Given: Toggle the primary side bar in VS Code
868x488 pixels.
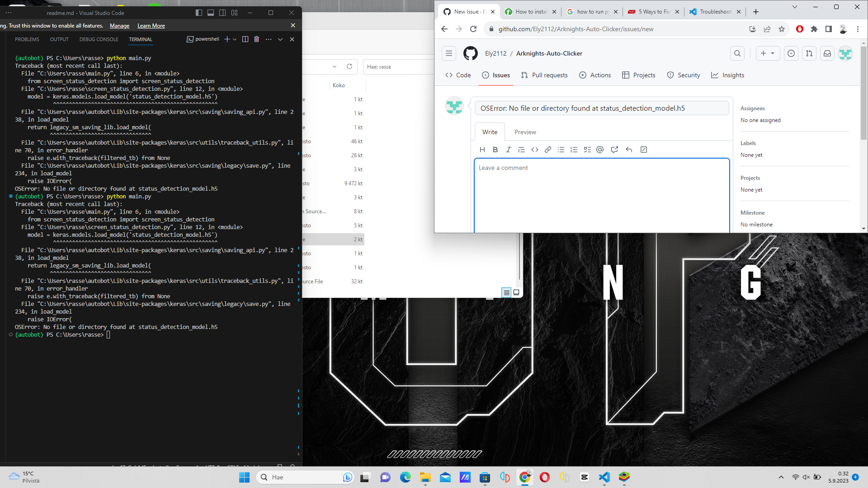Looking at the screenshot, I should point(199,12).
